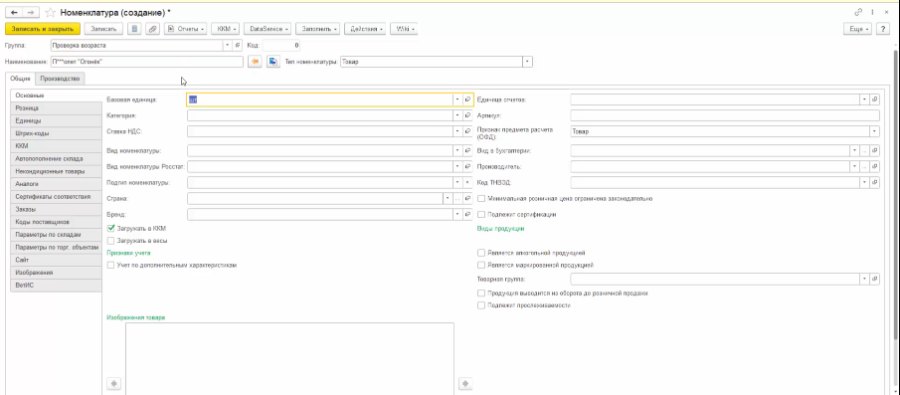Click into the Артикул input field
900x395 pixels.
pyautogui.click(x=725, y=115)
